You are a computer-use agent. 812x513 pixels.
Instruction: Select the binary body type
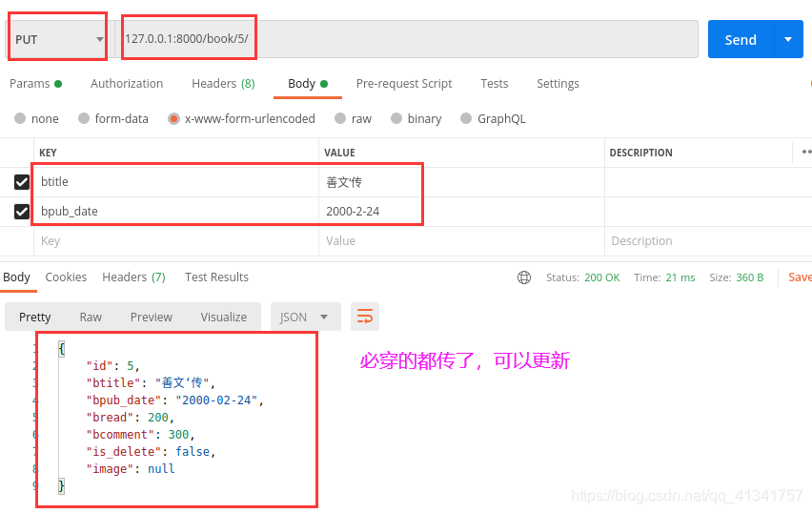coord(416,118)
